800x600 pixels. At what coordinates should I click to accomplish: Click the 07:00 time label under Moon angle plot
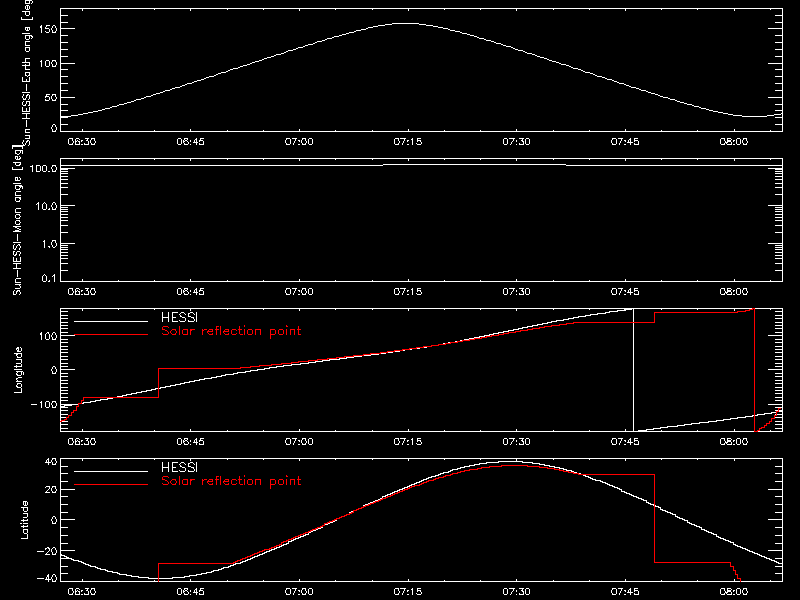point(299,291)
